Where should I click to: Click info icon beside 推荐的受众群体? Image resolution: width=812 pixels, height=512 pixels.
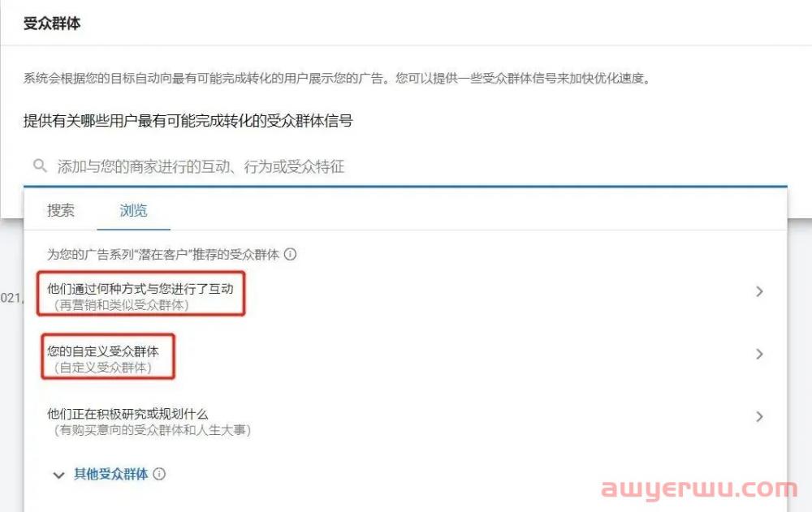tap(291, 254)
